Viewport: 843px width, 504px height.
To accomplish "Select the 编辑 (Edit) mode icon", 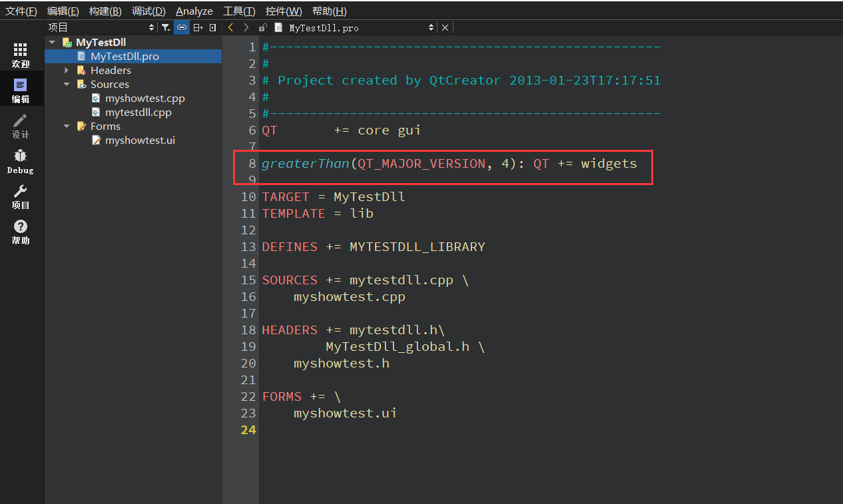I will point(20,88).
